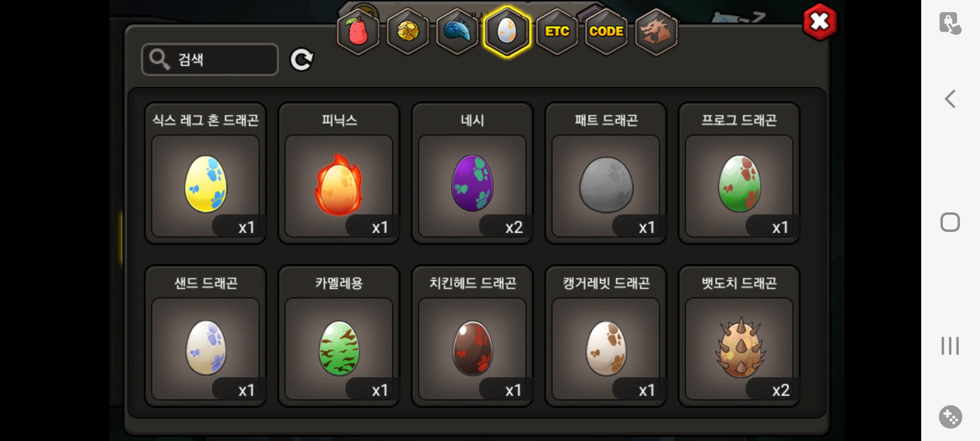
Task: Open the dragon head tab
Action: point(656,32)
